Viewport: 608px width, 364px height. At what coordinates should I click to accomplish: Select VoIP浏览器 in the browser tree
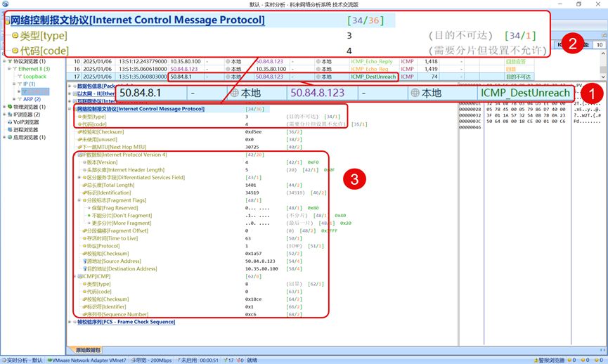[26, 122]
